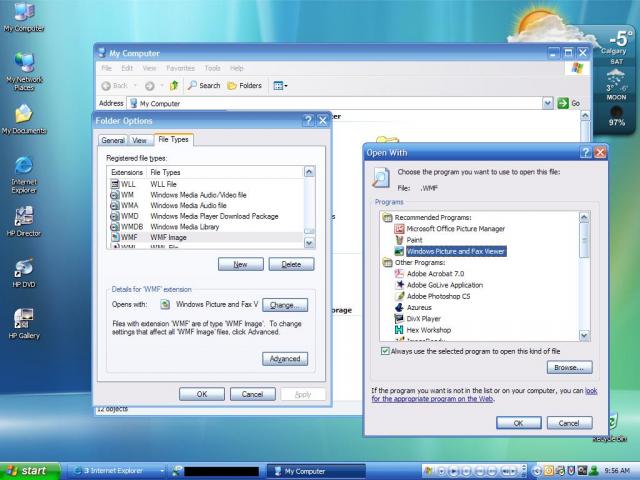Select Paint in the programs list

coord(409,240)
